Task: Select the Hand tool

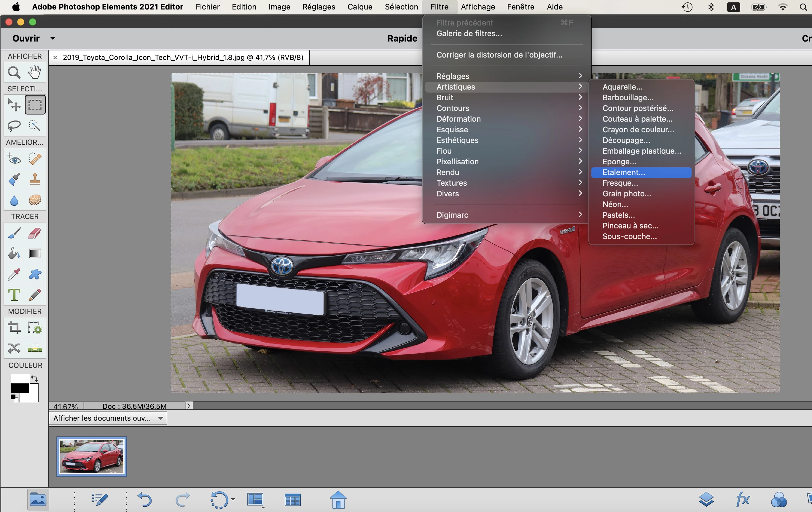Action: [35, 72]
